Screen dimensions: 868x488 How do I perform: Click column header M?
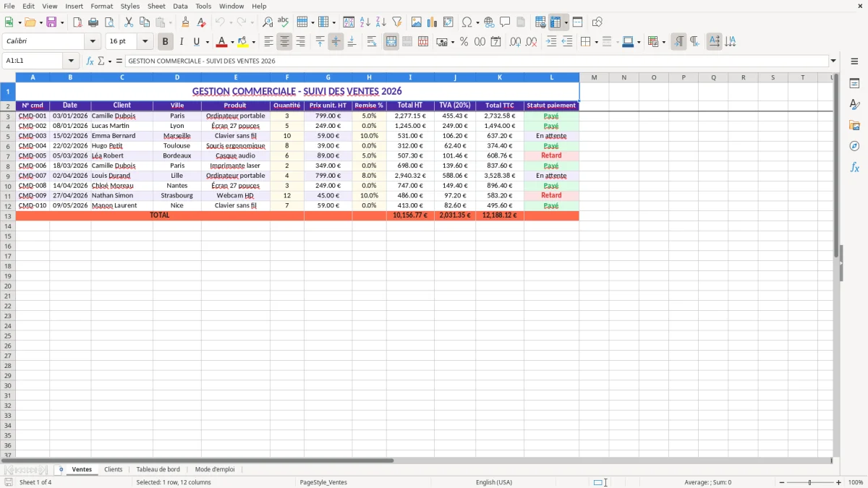[x=594, y=77]
